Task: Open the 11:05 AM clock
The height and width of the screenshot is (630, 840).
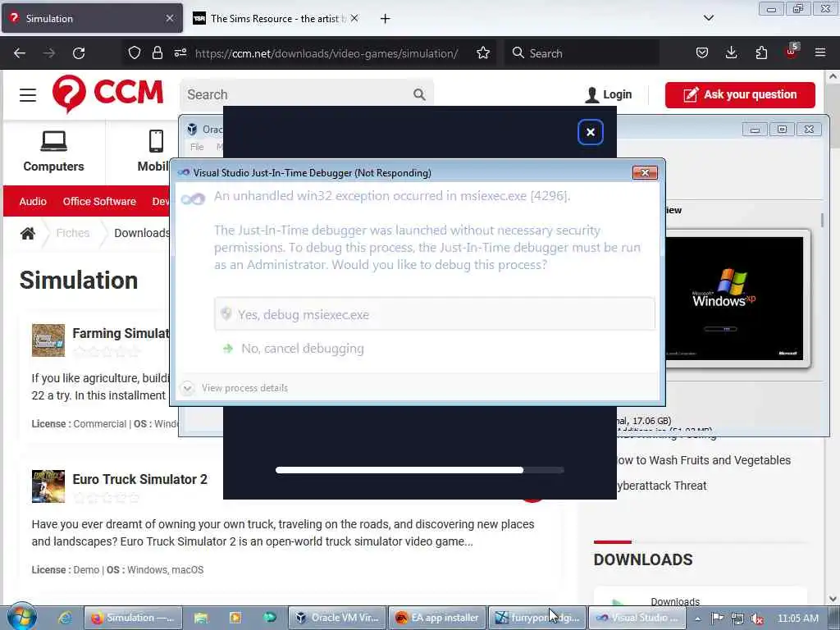Action: coord(797,619)
